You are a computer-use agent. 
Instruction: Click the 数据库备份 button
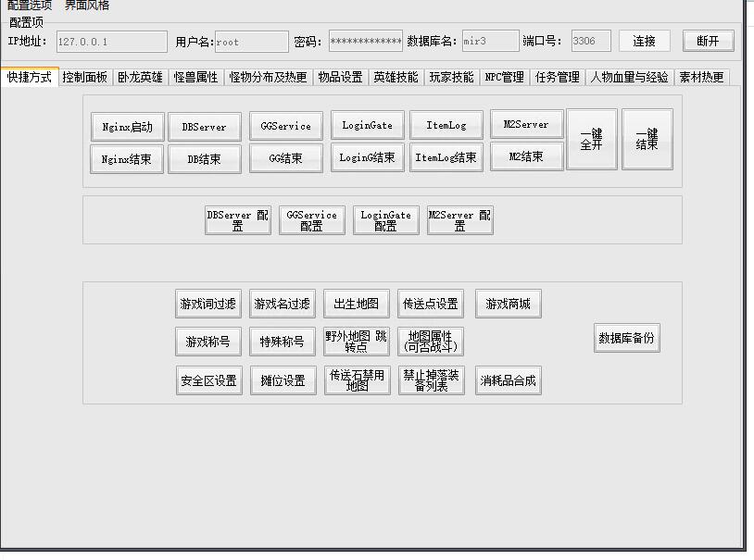pos(626,338)
